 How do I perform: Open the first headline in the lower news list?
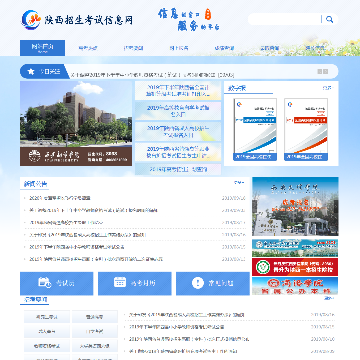click(187, 315)
